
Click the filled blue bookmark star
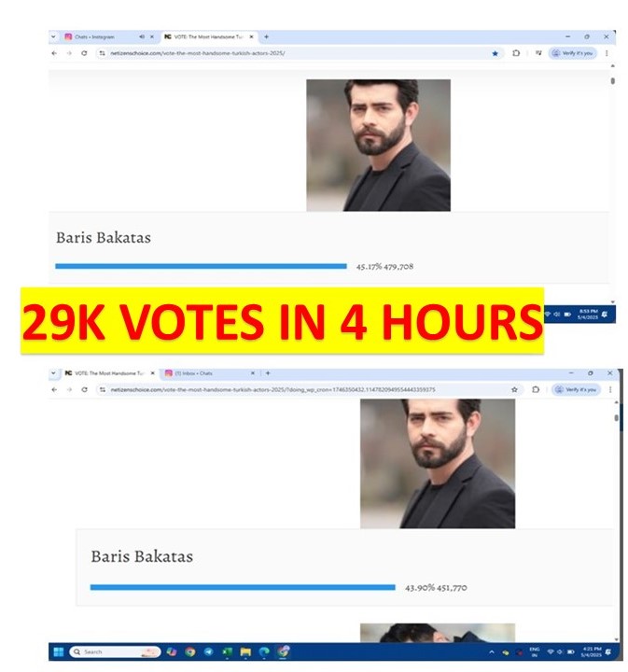click(x=495, y=53)
